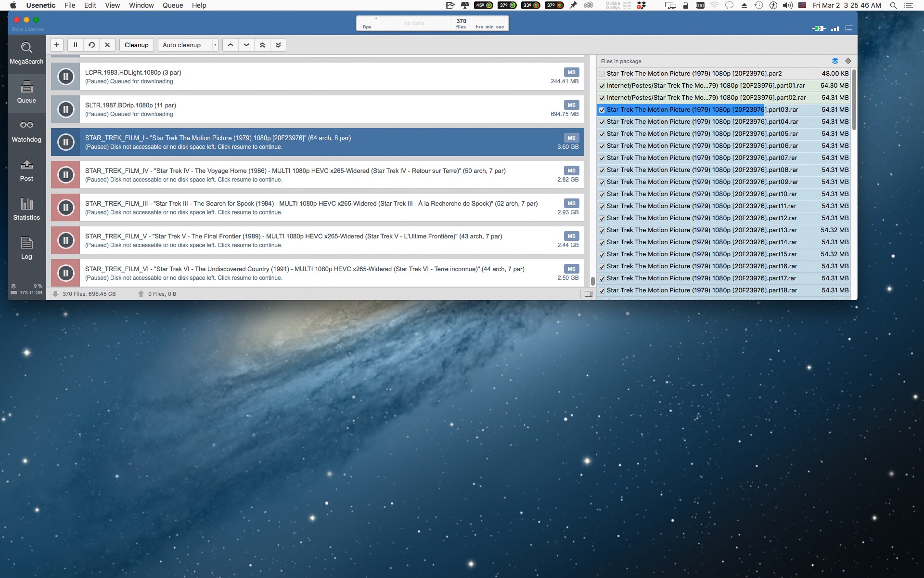Uncheck the part01.rar file checkbox
The width and height of the screenshot is (924, 578).
click(602, 86)
